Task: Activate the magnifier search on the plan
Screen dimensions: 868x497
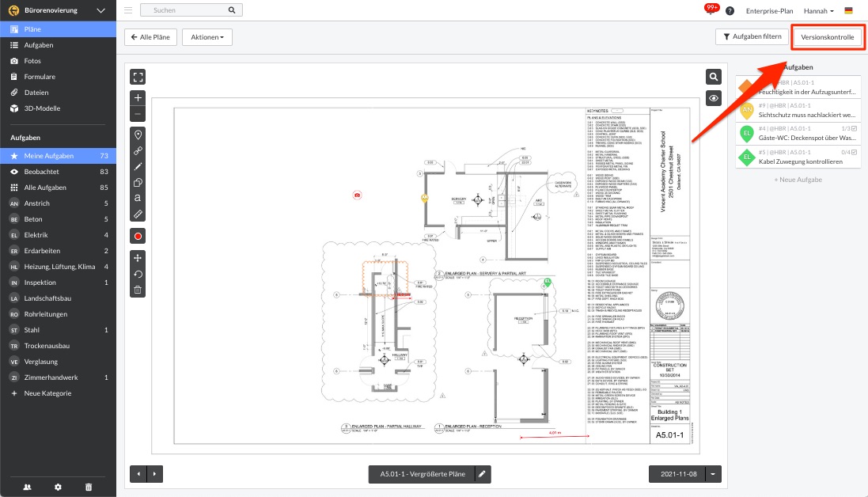Action: [713, 76]
